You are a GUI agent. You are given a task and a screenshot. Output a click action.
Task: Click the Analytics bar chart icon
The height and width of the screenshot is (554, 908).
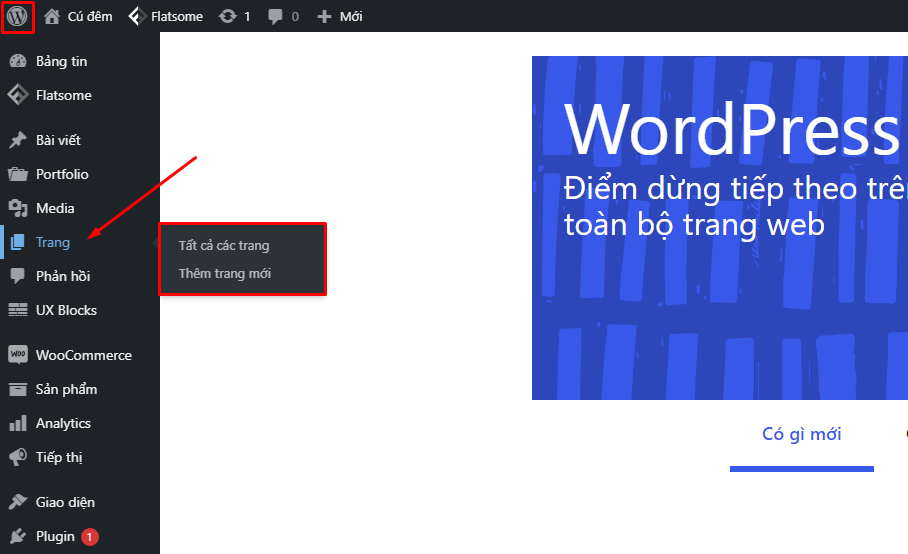pos(18,423)
